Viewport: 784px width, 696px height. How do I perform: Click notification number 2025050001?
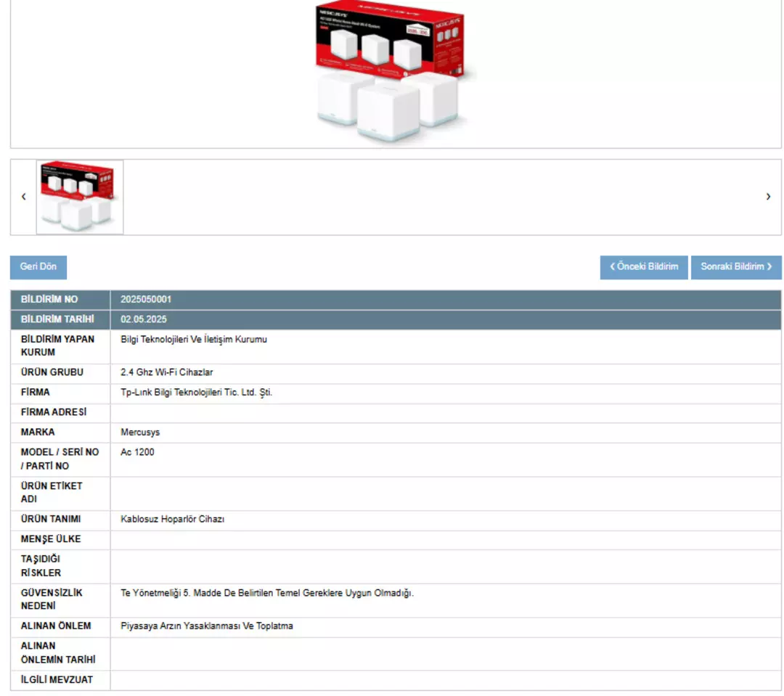[146, 300]
